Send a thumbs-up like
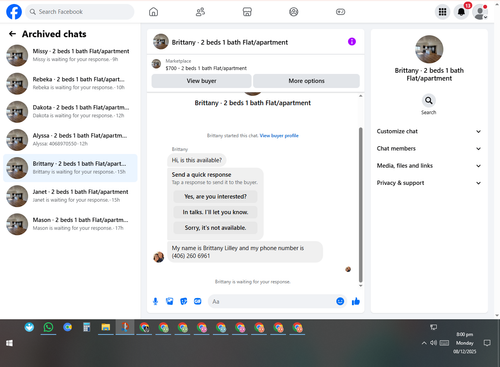 click(356, 301)
